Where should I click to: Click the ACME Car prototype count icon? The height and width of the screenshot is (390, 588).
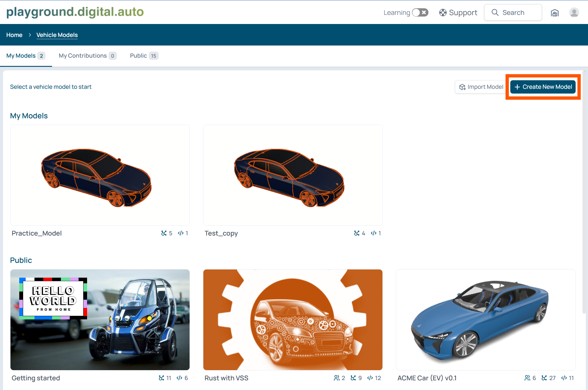(544, 378)
